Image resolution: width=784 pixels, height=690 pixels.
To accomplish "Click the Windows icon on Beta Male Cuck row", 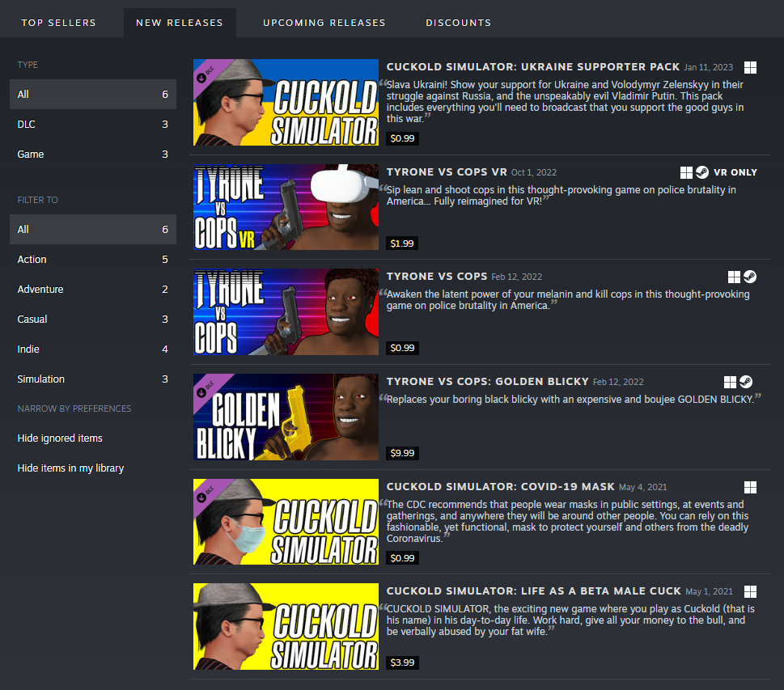I will point(750,591).
